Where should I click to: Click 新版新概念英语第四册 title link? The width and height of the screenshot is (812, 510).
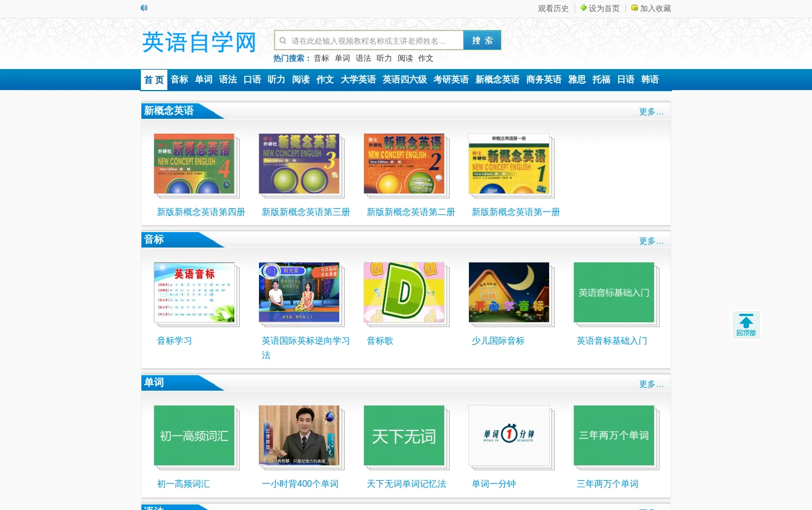click(201, 212)
